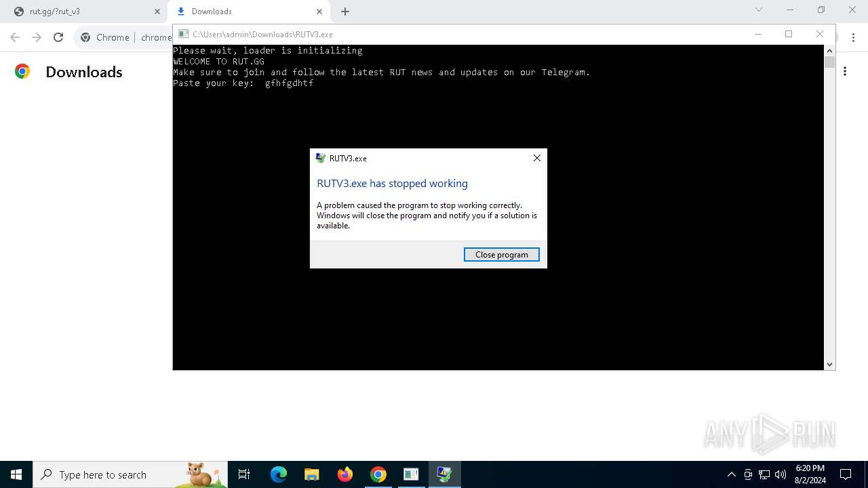Minimize the RUTV3.exe console window
Screen dimensions: 868x488
point(758,34)
